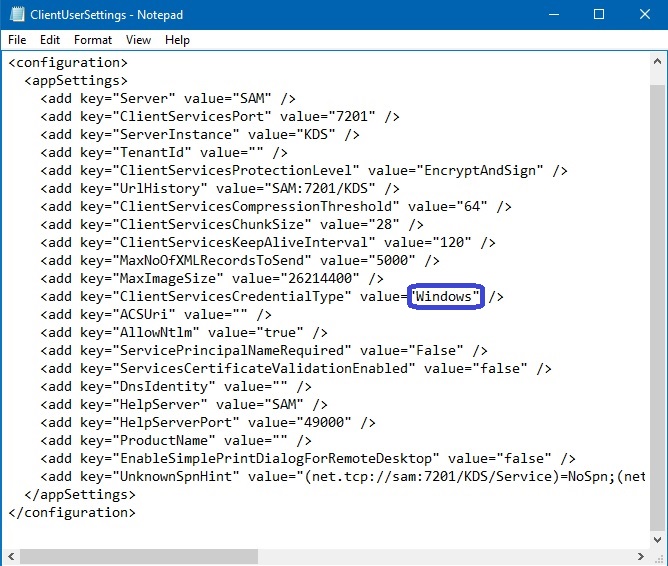
Task: Click the "ServicePrincipalNameRequired" key
Action: pyautogui.click(x=232, y=350)
